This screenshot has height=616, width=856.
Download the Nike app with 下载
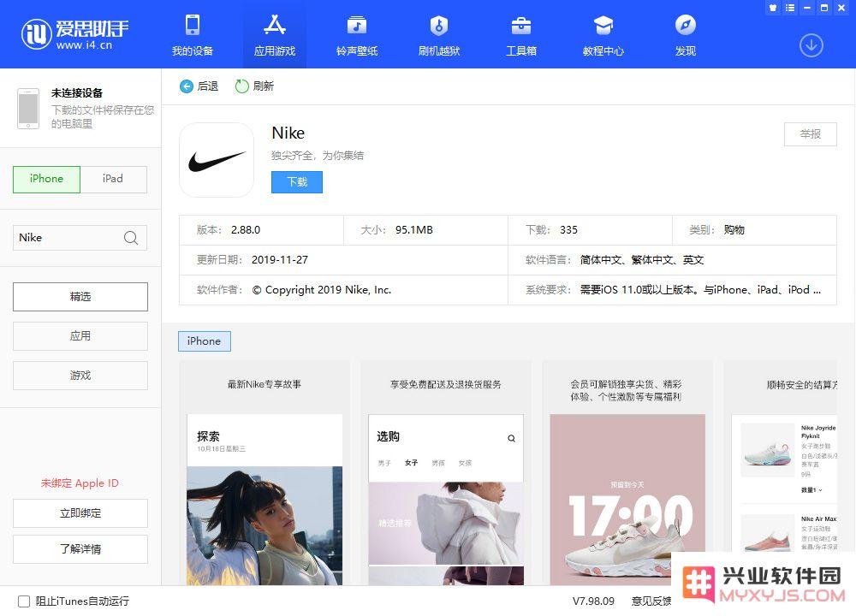[x=297, y=182]
